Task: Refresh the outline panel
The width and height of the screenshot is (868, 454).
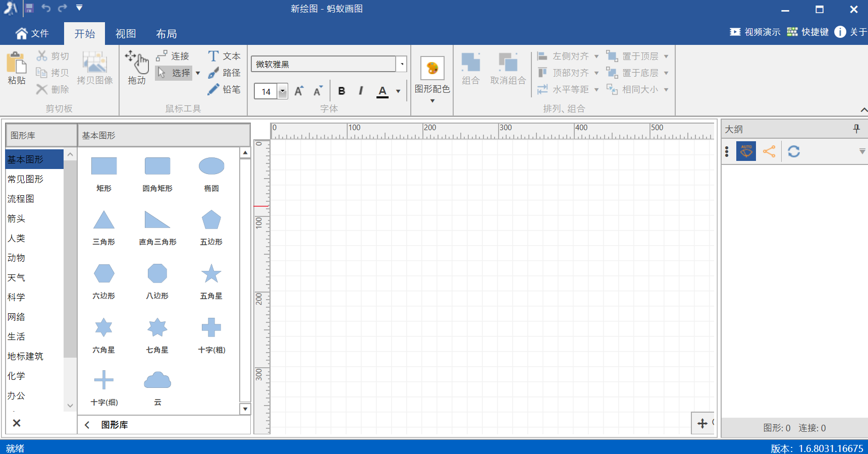Action: (794, 151)
